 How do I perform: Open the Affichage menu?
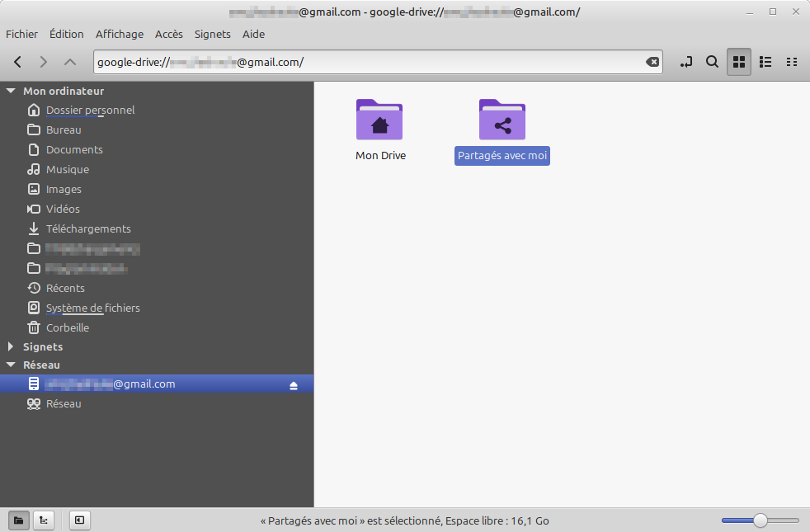point(119,34)
